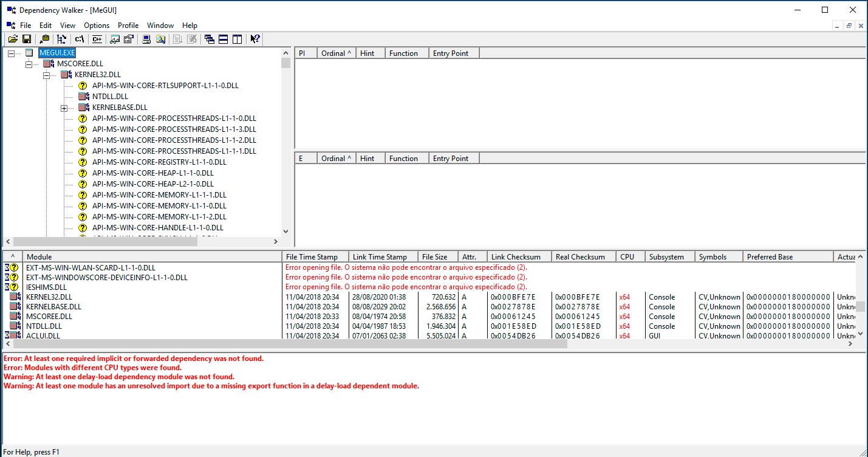Toggle the Undecorate C++ Functions toolbar icon
Screen dimensions: 868x457
pos(97,39)
